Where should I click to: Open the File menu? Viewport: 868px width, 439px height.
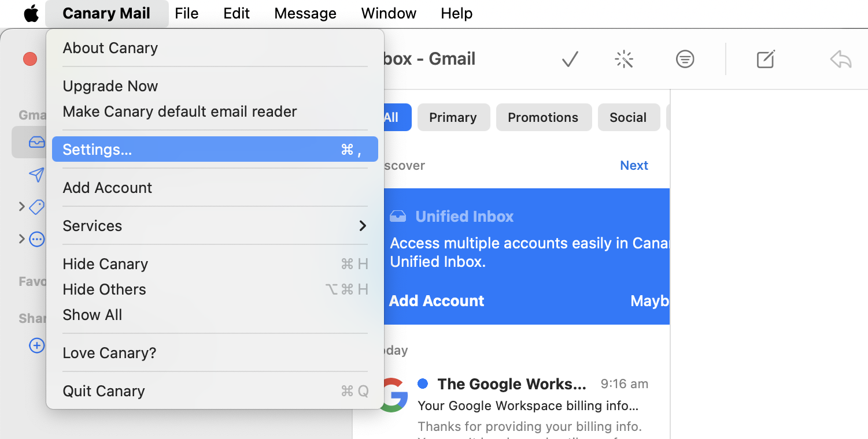[x=186, y=13]
